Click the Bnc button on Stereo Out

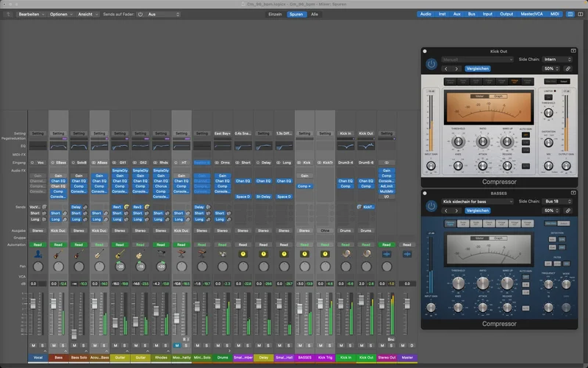(391, 339)
